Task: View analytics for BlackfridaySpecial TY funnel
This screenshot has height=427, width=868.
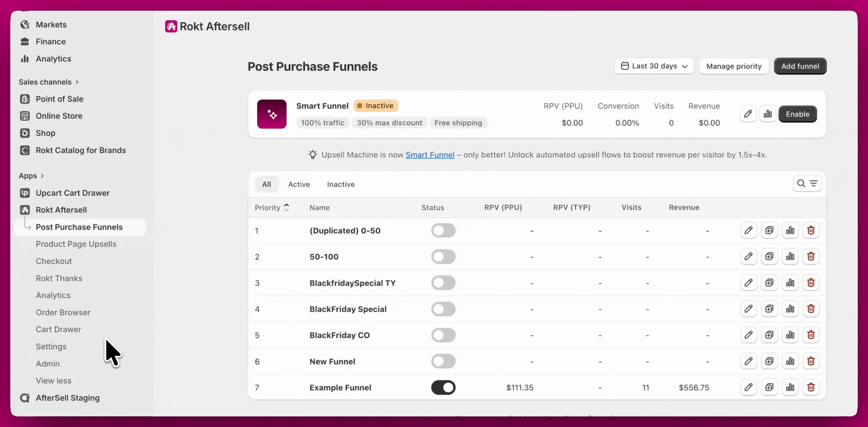Action: (x=790, y=283)
